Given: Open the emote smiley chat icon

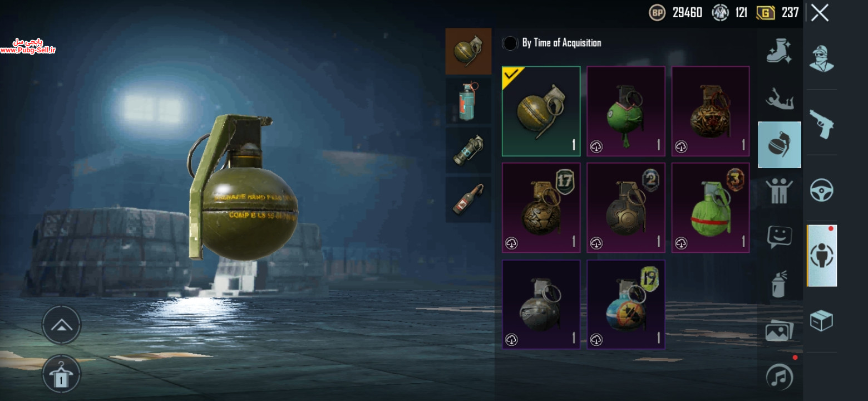Looking at the screenshot, I should (779, 237).
